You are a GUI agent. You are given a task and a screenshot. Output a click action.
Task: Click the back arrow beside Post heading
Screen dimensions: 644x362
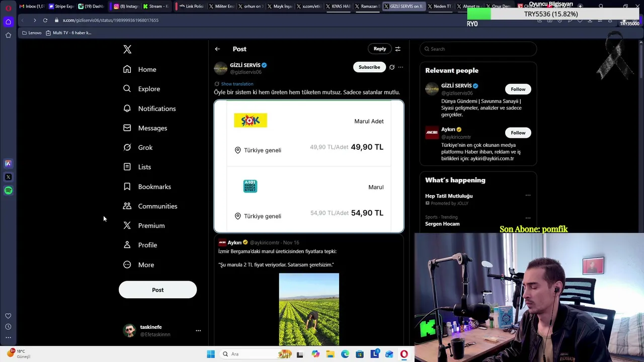pyautogui.click(x=217, y=49)
